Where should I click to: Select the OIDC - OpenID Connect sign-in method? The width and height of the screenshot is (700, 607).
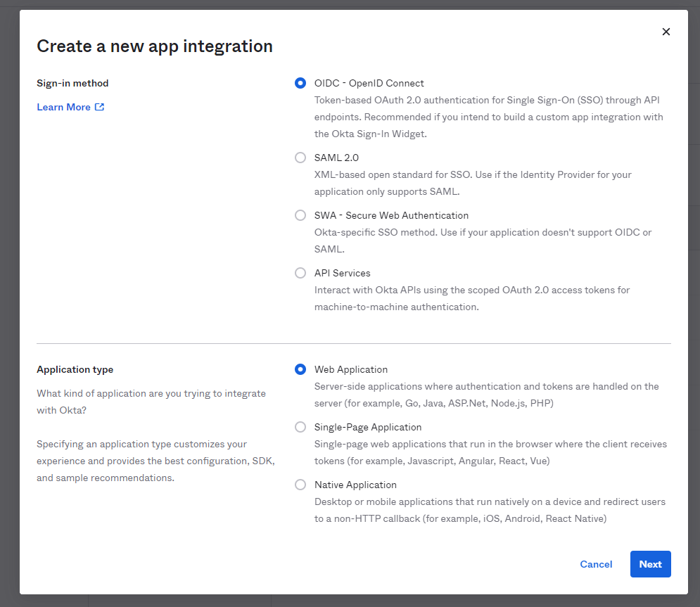[x=300, y=83]
